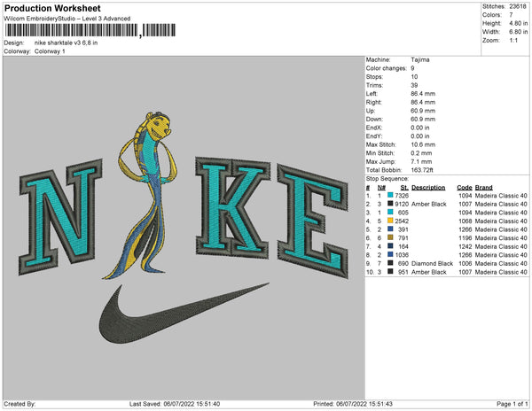This screenshot has height=411, width=532.
Task: Click the Max Stitch value 10.6 mm
Action: (x=423, y=144)
